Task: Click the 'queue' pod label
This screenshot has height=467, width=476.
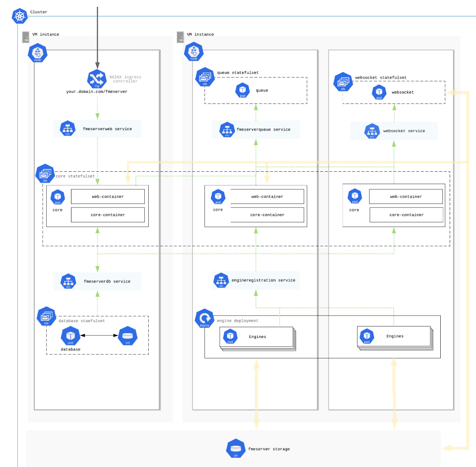Action: click(x=262, y=91)
